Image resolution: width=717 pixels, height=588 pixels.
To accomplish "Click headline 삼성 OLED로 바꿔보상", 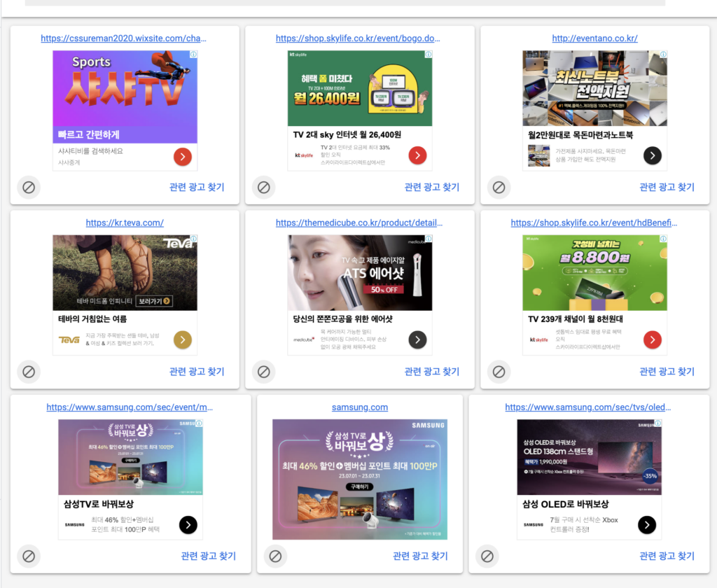I will 566,504.
